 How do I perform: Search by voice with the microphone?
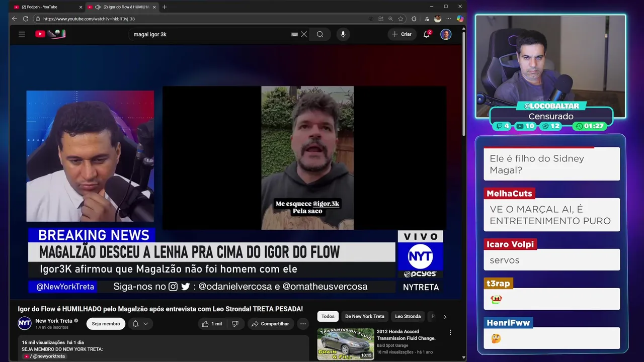343,34
